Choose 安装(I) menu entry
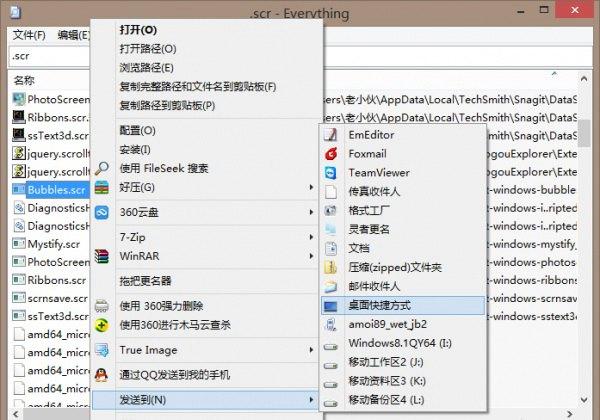The height and width of the screenshot is (420, 600). (x=135, y=150)
